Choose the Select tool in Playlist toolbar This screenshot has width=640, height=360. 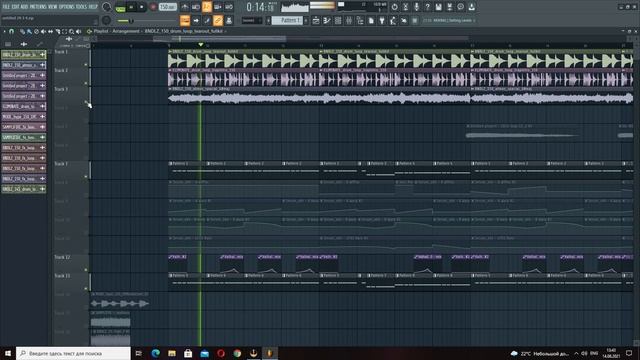tap(64, 31)
